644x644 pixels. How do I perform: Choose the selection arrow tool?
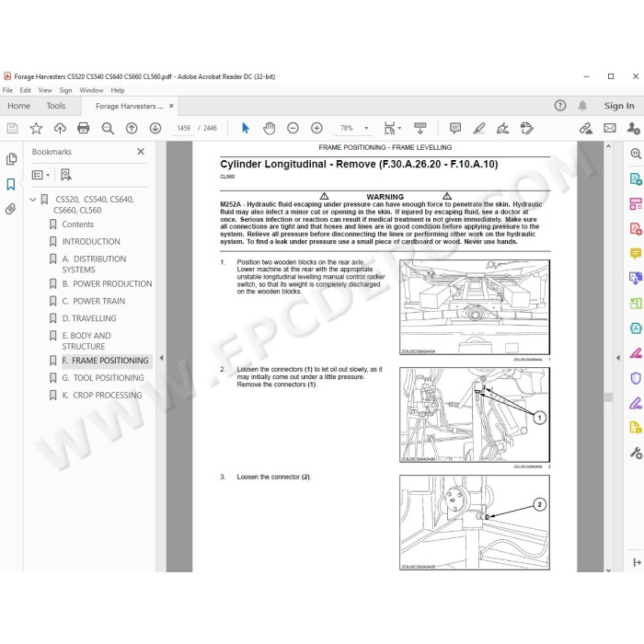click(246, 129)
